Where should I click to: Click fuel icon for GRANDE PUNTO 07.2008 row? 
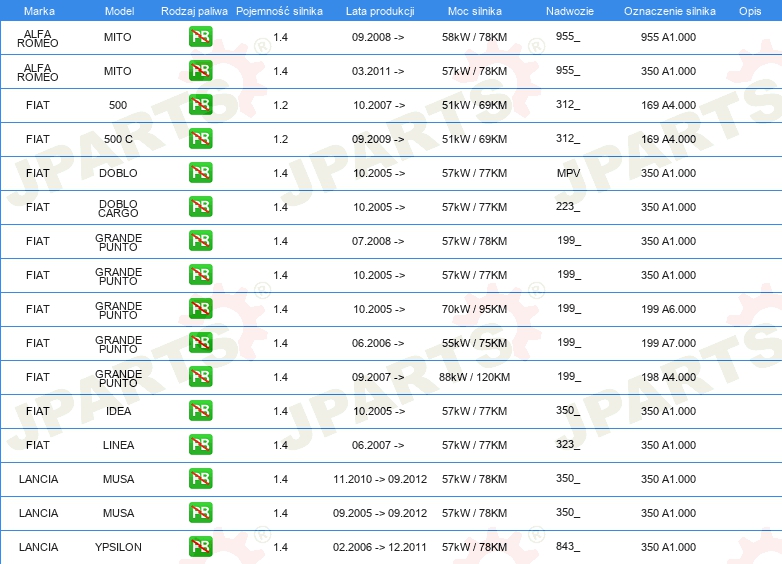click(x=200, y=240)
